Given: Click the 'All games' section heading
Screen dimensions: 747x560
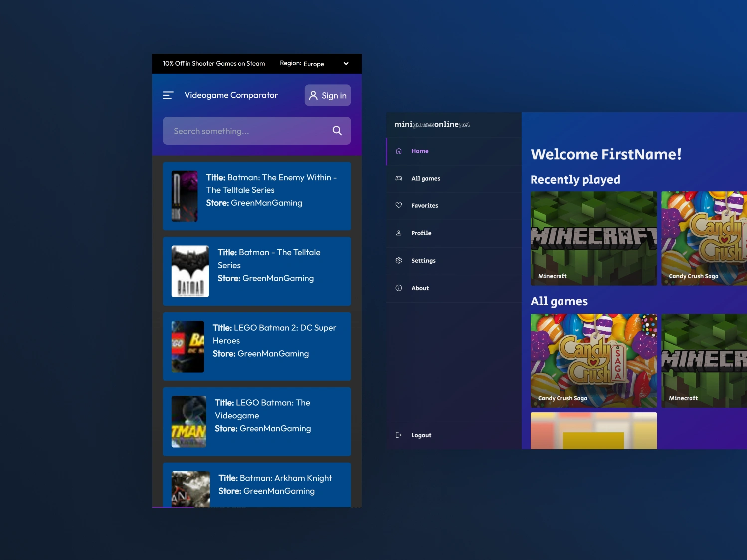Looking at the screenshot, I should [559, 301].
